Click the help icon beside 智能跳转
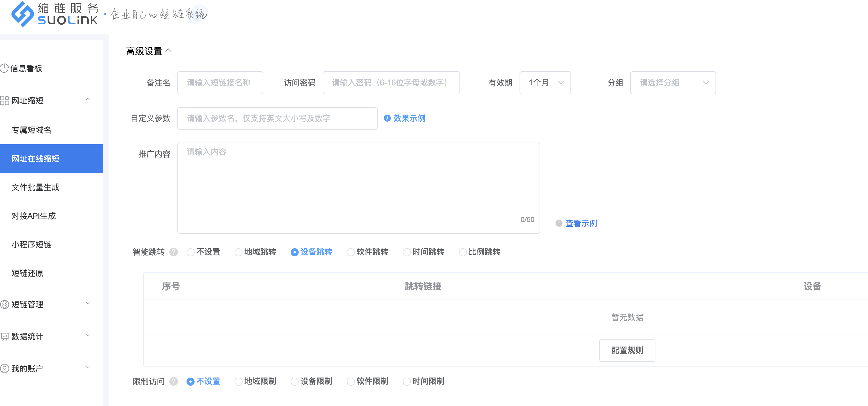Screen dimensions: 868x406 (174, 252)
